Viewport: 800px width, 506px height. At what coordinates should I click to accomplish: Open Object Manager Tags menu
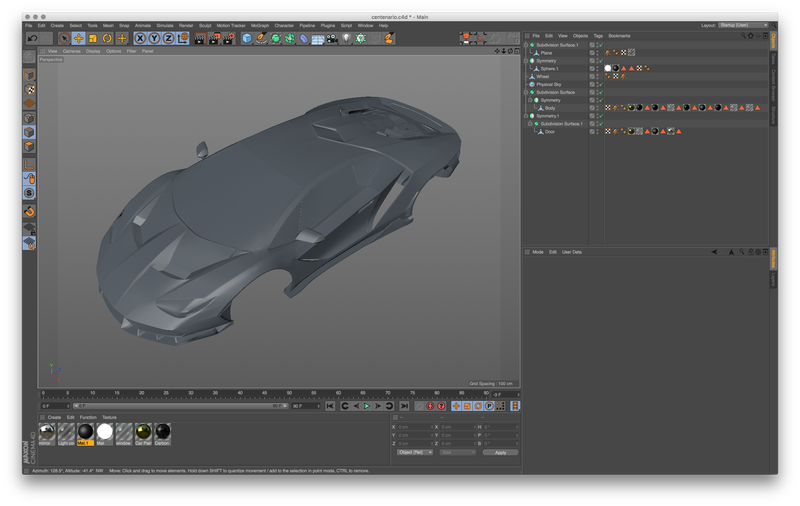tap(598, 36)
